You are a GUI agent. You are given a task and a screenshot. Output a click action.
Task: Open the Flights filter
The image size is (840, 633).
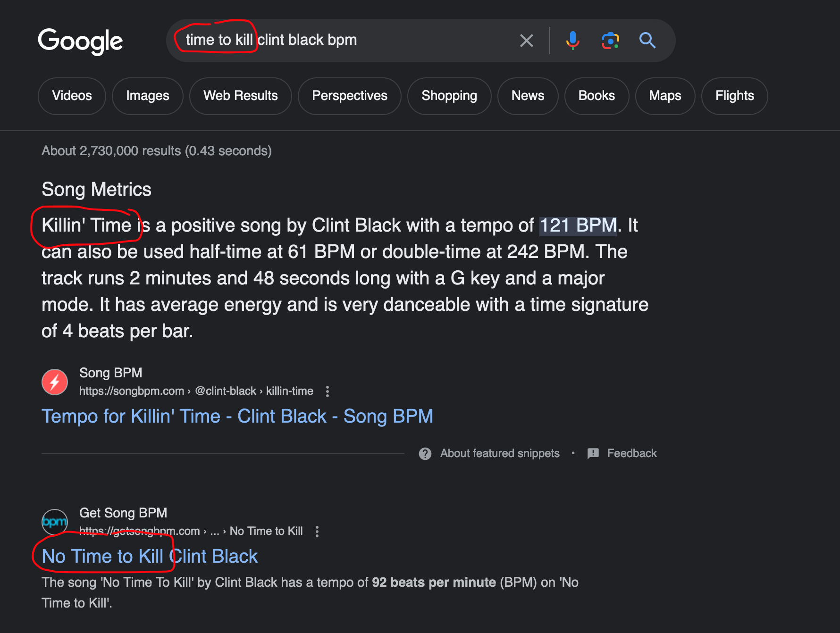pyautogui.click(x=735, y=96)
